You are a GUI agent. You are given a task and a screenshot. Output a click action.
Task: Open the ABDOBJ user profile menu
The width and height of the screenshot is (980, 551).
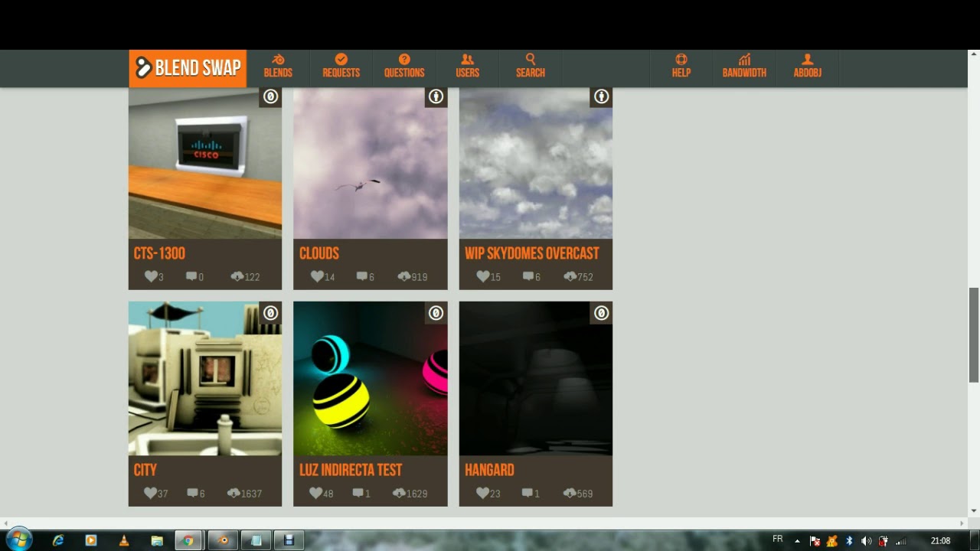pos(807,67)
